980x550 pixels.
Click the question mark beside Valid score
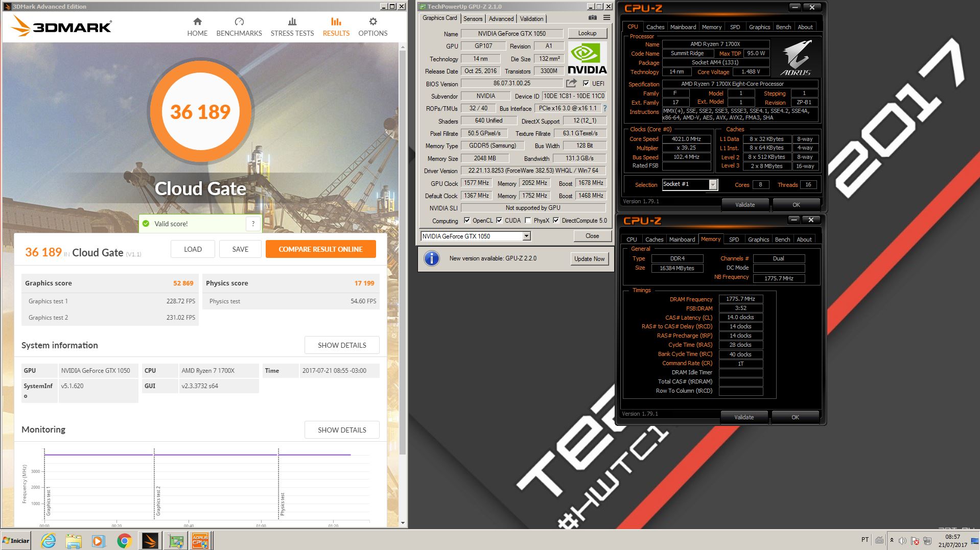(x=253, y=224)
